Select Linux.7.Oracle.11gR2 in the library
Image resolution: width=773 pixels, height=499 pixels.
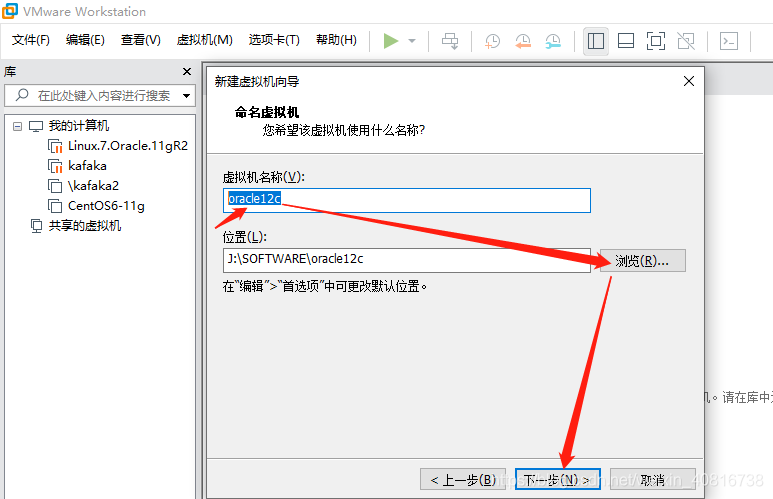pyautogui.click(x=128, y=146)
